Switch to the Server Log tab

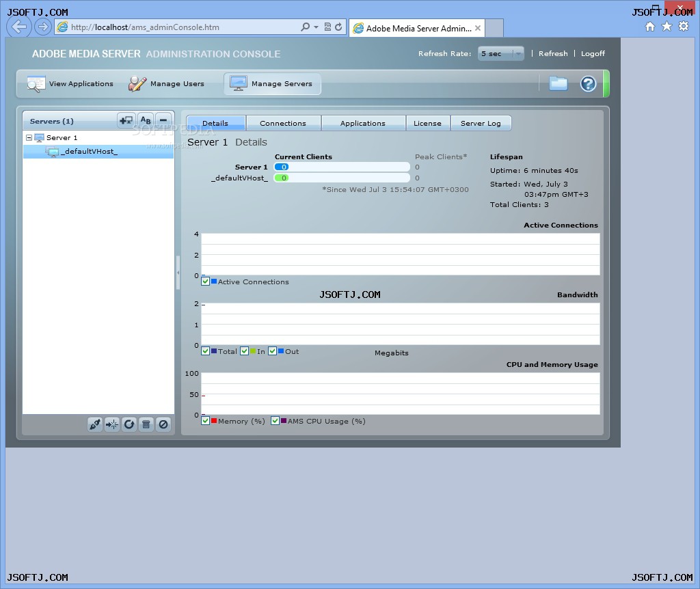481,123
